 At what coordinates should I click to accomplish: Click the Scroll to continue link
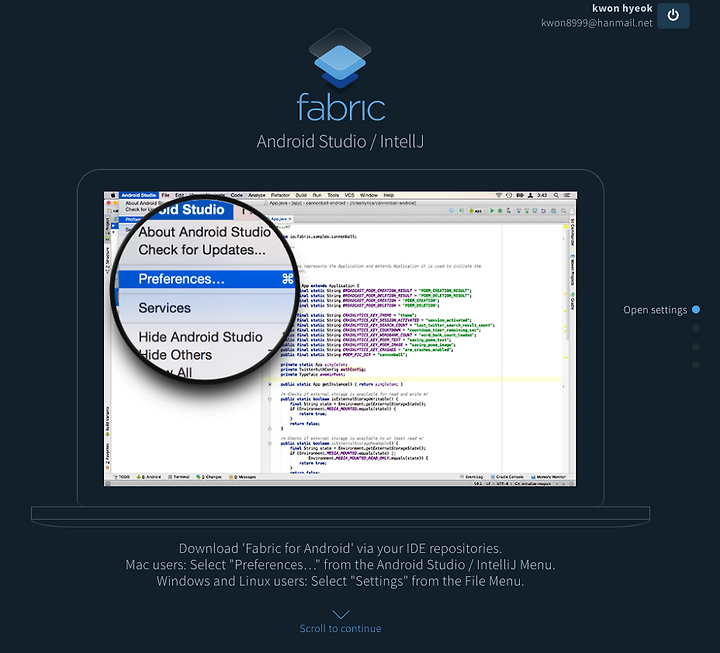coord(340,629)
